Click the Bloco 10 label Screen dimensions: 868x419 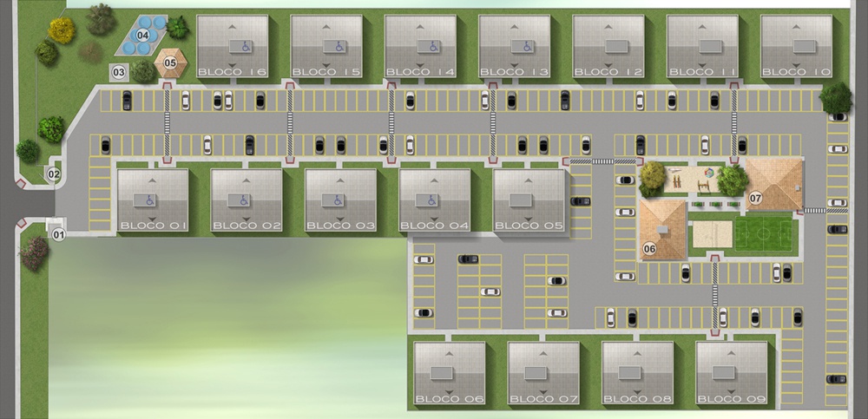(796, 71)
